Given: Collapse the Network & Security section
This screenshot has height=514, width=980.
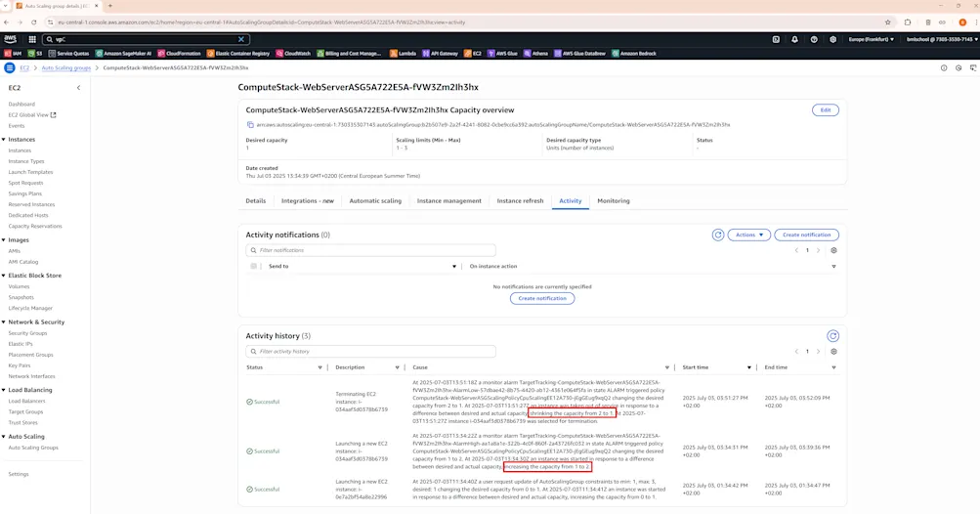Looking at the screenshot, I should pyautogui.click(x=4, y=322).
